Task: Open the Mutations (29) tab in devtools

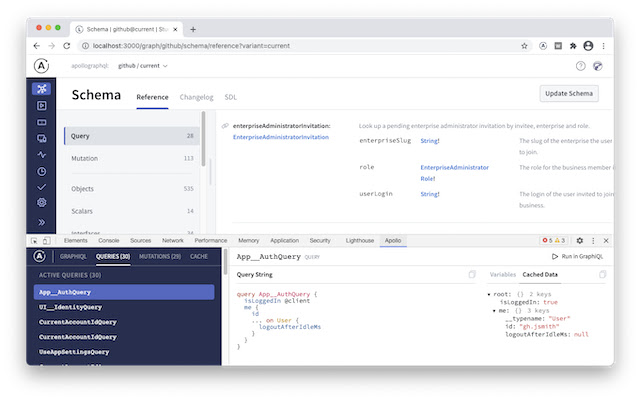Action: 160,257
